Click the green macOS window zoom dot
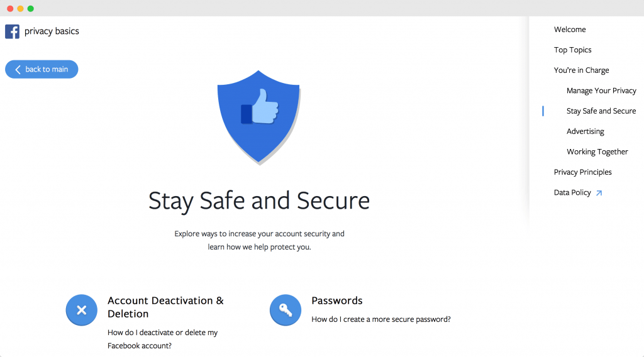The width and height of the screenshot is (644, 357). click(x=30, y=9)
